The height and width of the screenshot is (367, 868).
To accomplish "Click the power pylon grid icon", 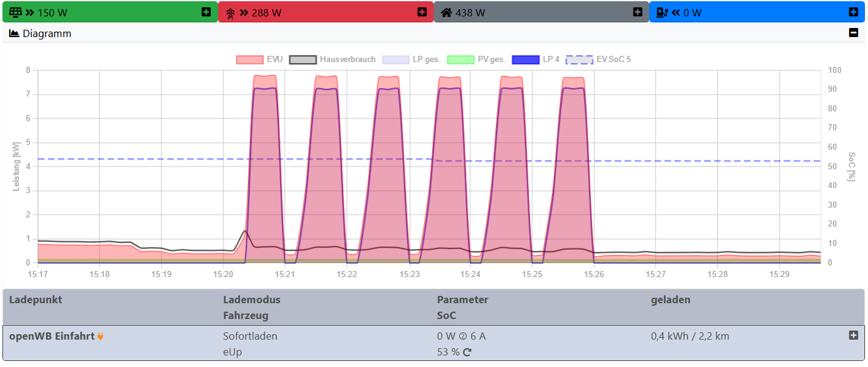I will click(x=230, y=13).
